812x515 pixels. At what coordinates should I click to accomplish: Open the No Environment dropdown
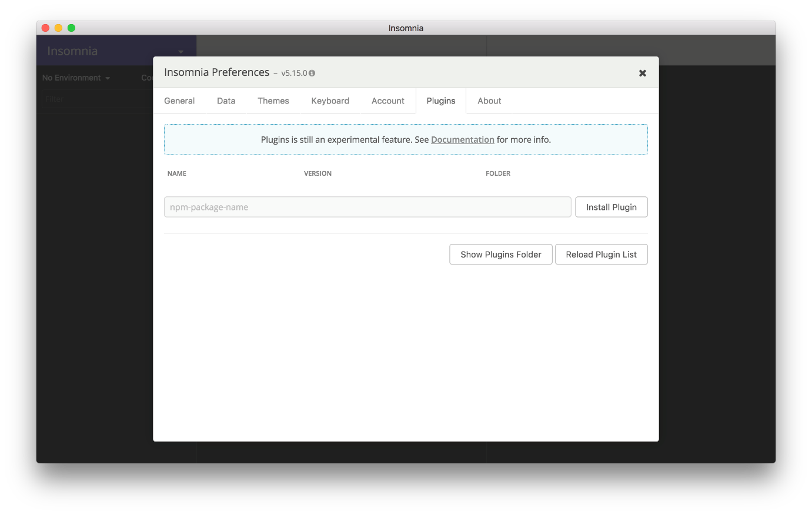tap(76, 78)
